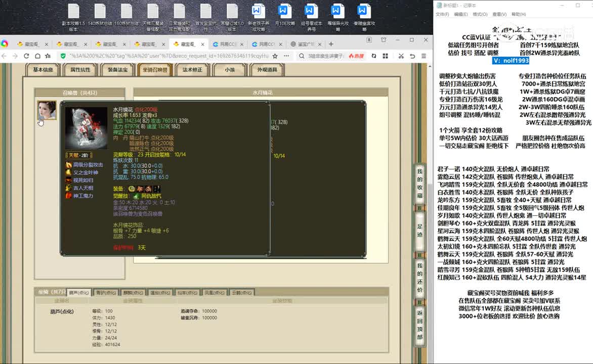Click the browser profile logo icon
593x364 pixels.
(5, 44)
